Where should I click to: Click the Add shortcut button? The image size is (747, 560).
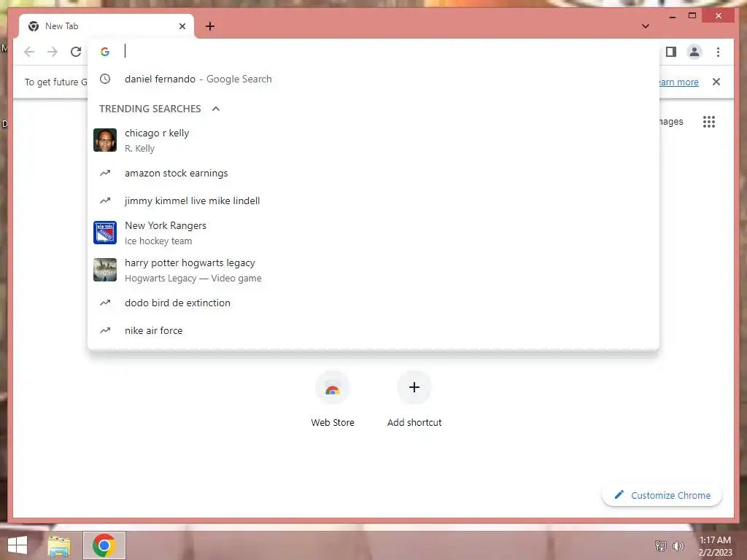coord(414,400)
